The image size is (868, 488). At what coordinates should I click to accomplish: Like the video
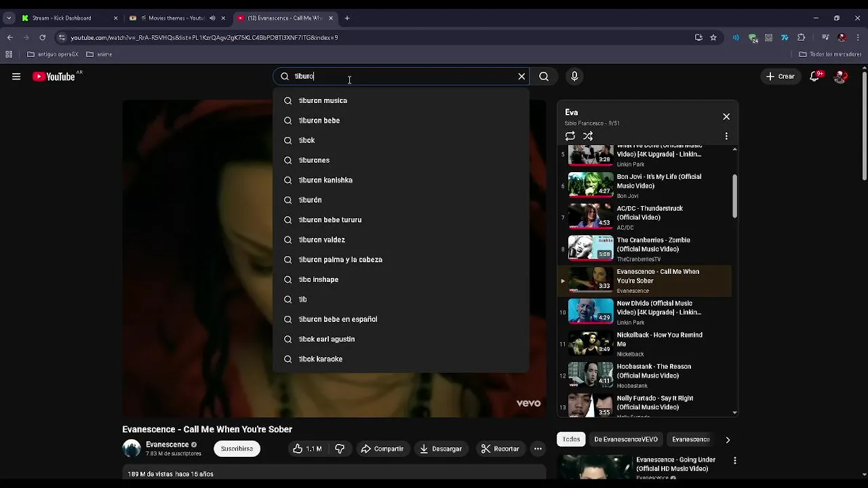click(x=307, y=449)
